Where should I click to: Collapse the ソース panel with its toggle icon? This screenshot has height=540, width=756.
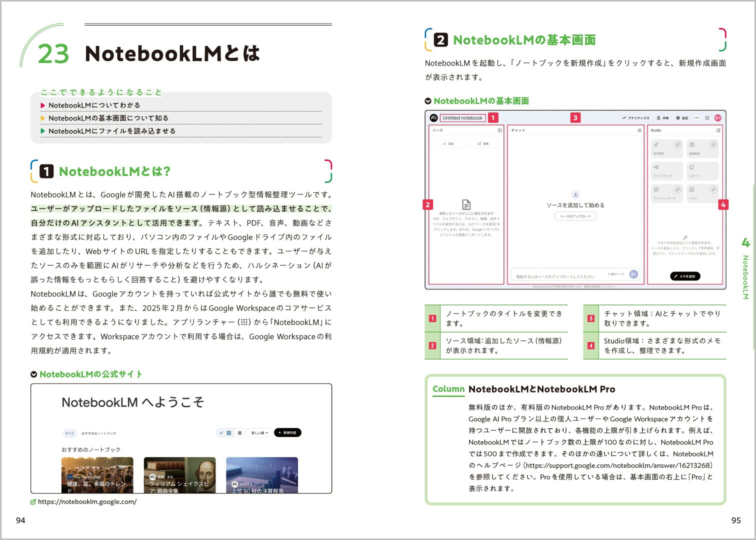tap(499, 130)
